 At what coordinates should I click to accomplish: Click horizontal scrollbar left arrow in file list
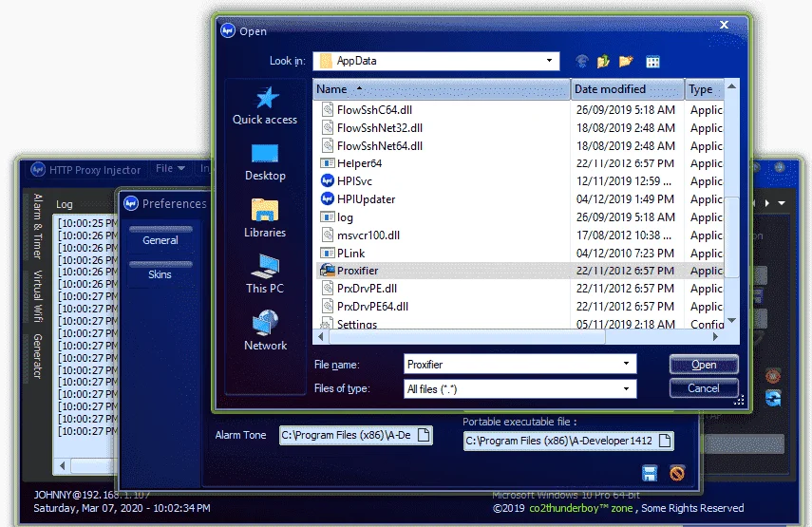point(321,336)
